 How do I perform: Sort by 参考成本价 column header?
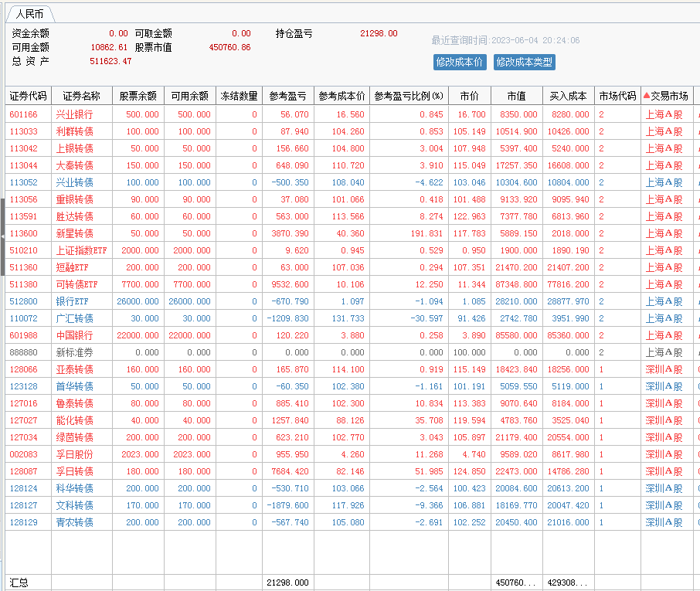342,96
